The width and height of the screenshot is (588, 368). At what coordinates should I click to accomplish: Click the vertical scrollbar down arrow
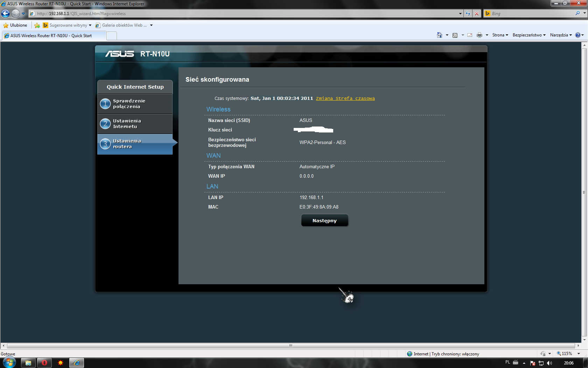click(x=584, y=340)
